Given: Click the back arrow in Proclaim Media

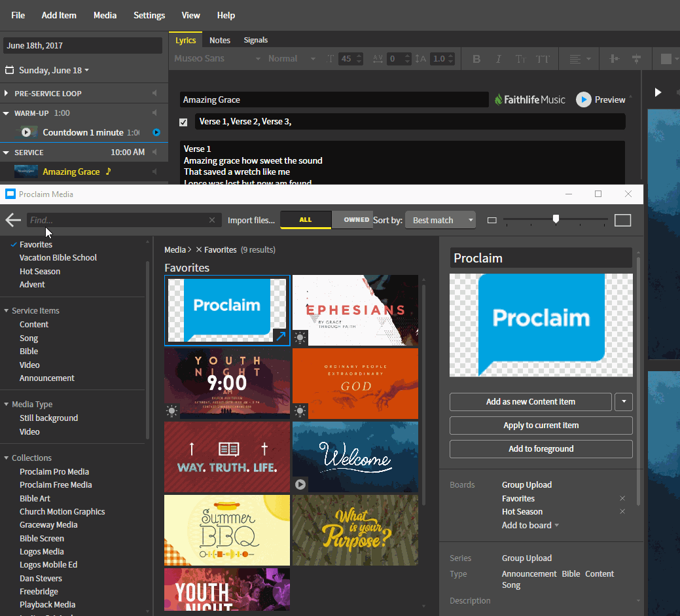Looking at the screenshot, I should pos(13,220).
